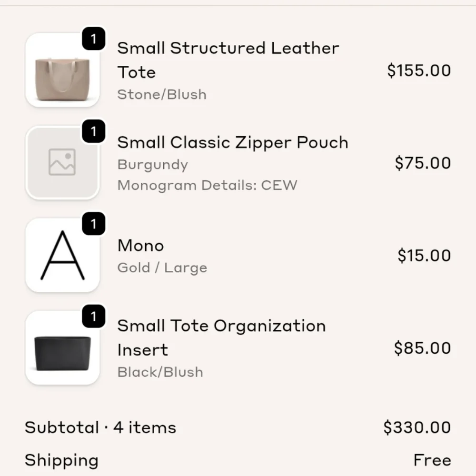Open the Small Classic Zipper Pouch product
This screenshot has height=476, width=476.
click(x=233, y=142)
